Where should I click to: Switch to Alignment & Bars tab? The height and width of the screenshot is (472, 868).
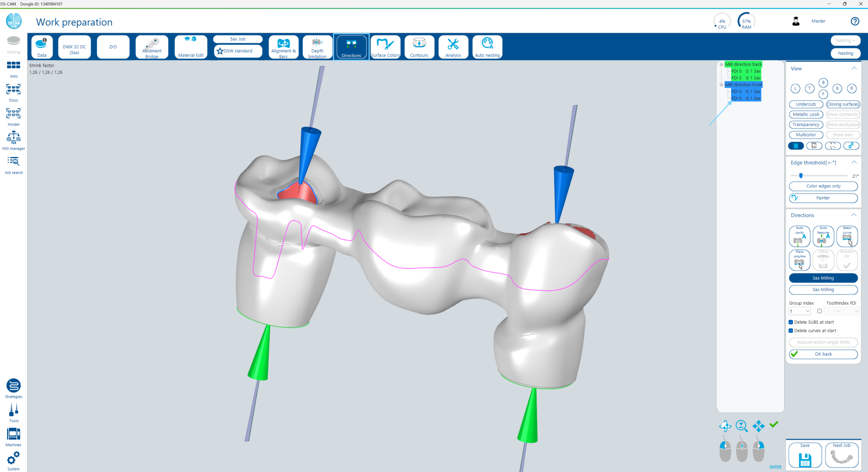[283, 47]
